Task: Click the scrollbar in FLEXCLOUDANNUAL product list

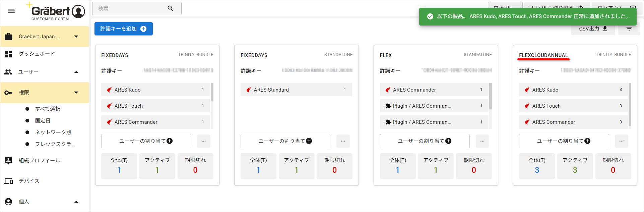Action: 630,104
